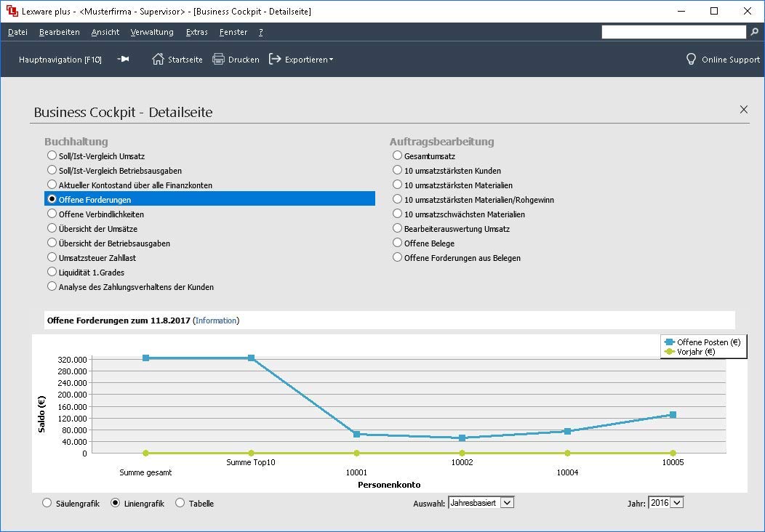Click the Exportieren arrow icon

[x=275, y=59]
